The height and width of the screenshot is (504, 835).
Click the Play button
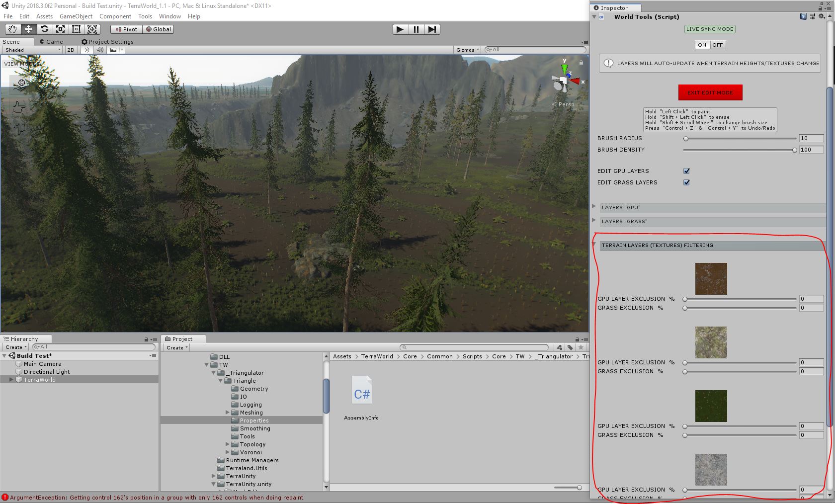click(x=400, y=29)
